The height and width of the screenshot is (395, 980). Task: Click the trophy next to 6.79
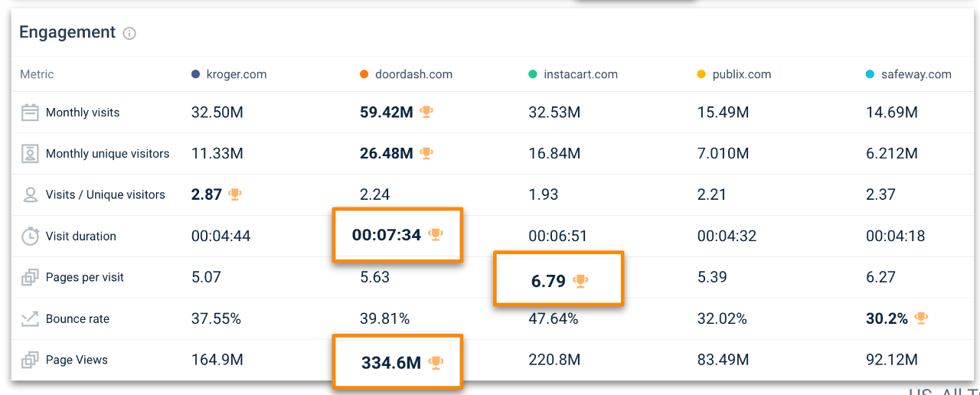click(x=581, y=281)
